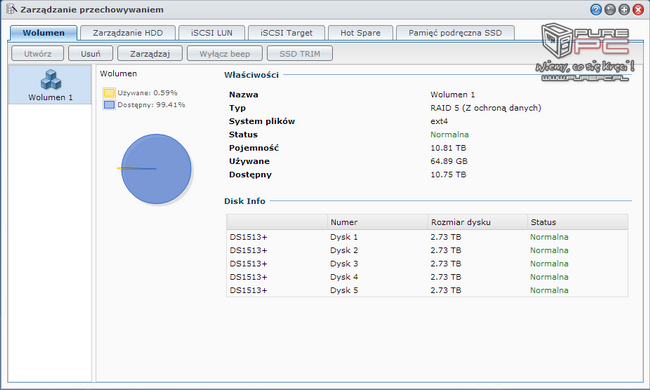Click the Utwórz button
This screenshot has width=650, height=390.
point(38,54)
